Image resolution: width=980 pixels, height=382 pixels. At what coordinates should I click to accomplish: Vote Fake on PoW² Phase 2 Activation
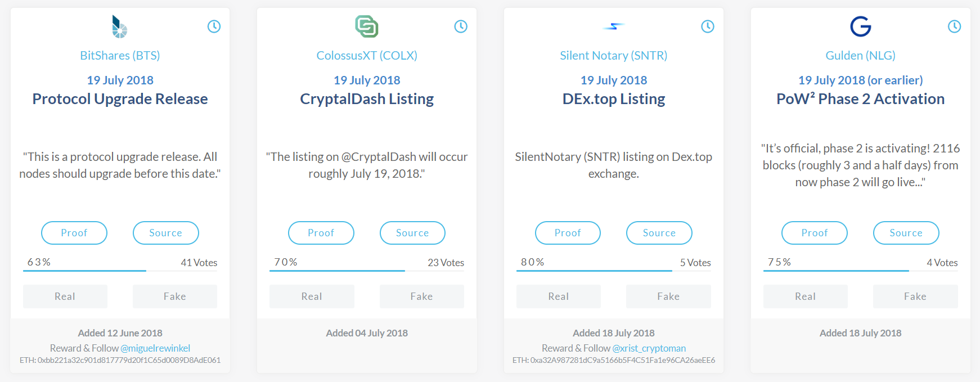pos(915,296)
